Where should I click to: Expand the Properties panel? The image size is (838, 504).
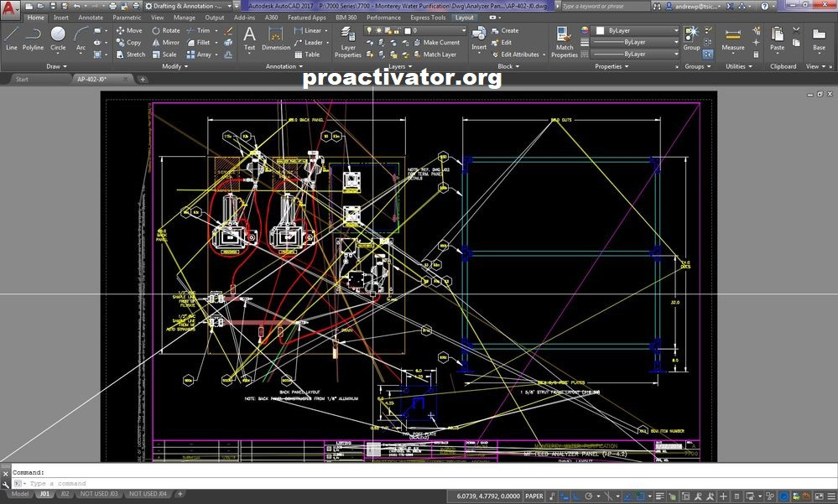tap(612, 66)
